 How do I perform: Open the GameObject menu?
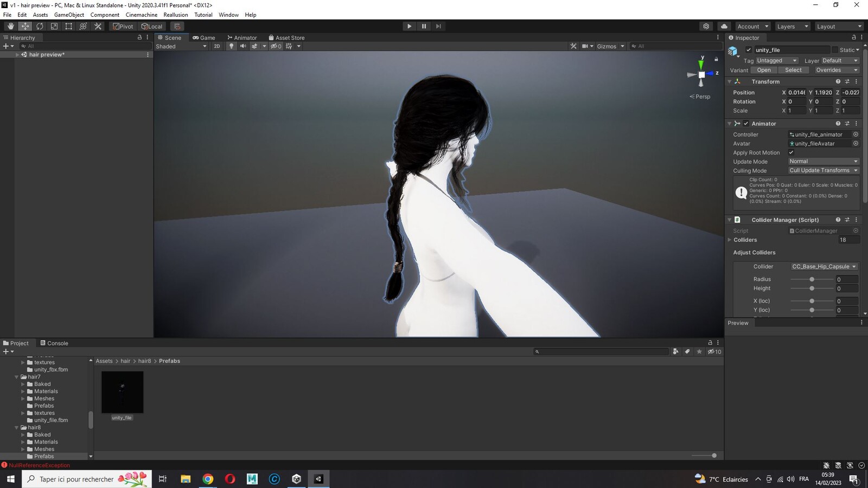point(69,15)
